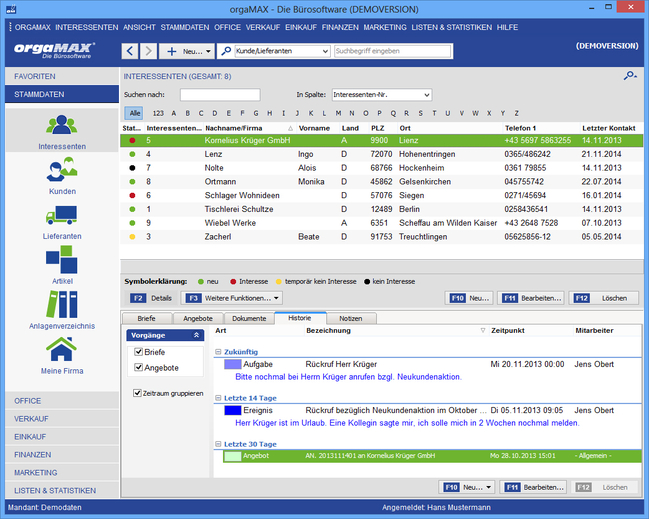Open the FINANZEN sidebar section
This screenshot has width=649, height=519.
tap(62, 454)
